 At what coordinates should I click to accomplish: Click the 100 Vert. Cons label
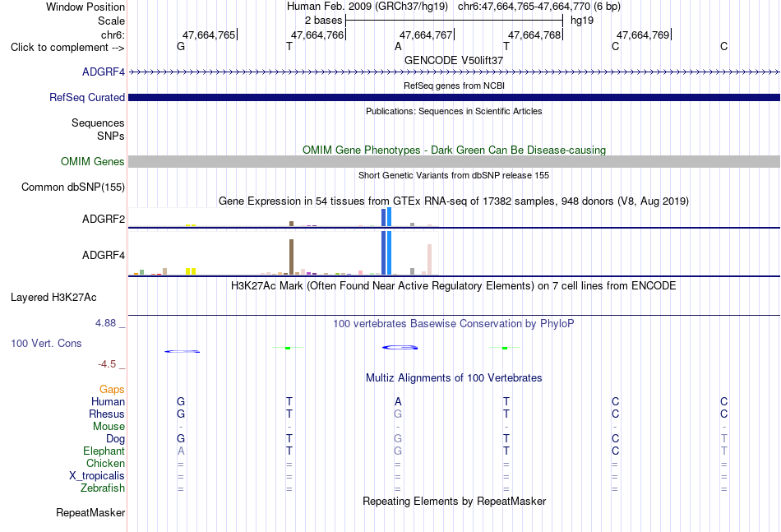click(x=46, y=343)
